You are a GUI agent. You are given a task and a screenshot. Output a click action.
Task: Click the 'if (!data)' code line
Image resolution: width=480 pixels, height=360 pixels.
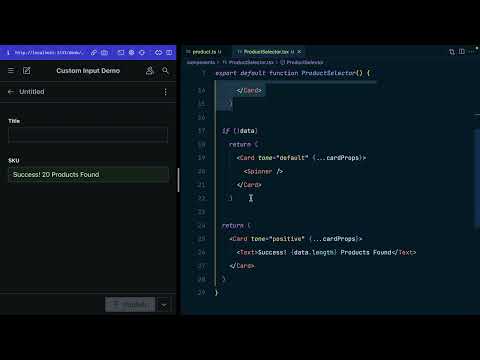coord(240,131)
